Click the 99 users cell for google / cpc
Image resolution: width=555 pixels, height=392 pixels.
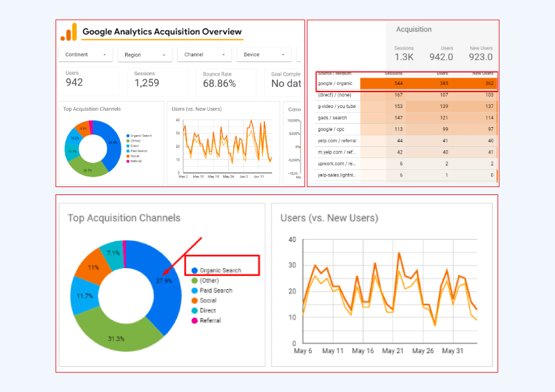click(x=446, y=129)
